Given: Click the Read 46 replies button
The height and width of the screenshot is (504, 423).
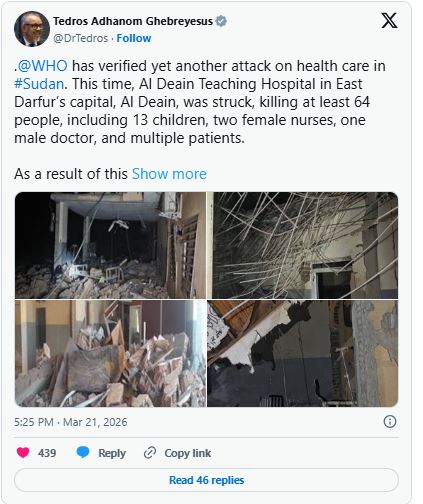Looking at the screenshot, I should tap(206, 480).
